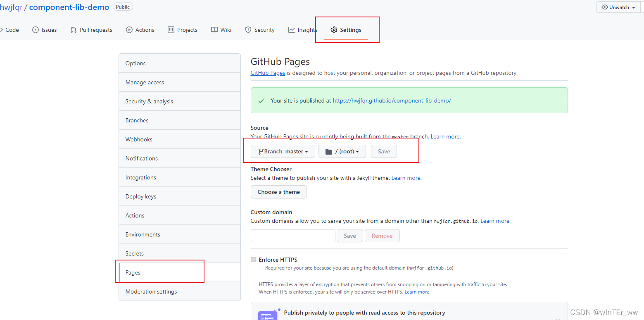Viewport: 644px width, 320px height.
Task: Follow the GitHub Pages documentation link
Action: [x=268, y=73]
